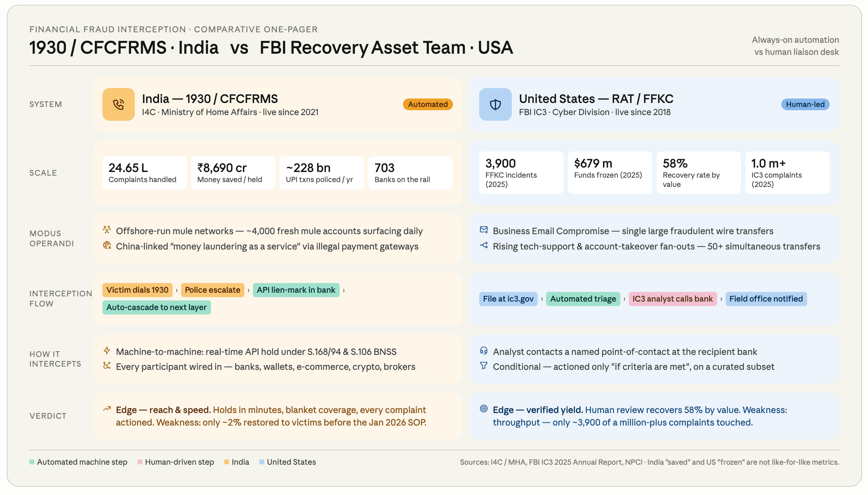Click the SYSTEM row label
Image resolution: width=868 pixels, height=495 pixels.
(46, 104)
